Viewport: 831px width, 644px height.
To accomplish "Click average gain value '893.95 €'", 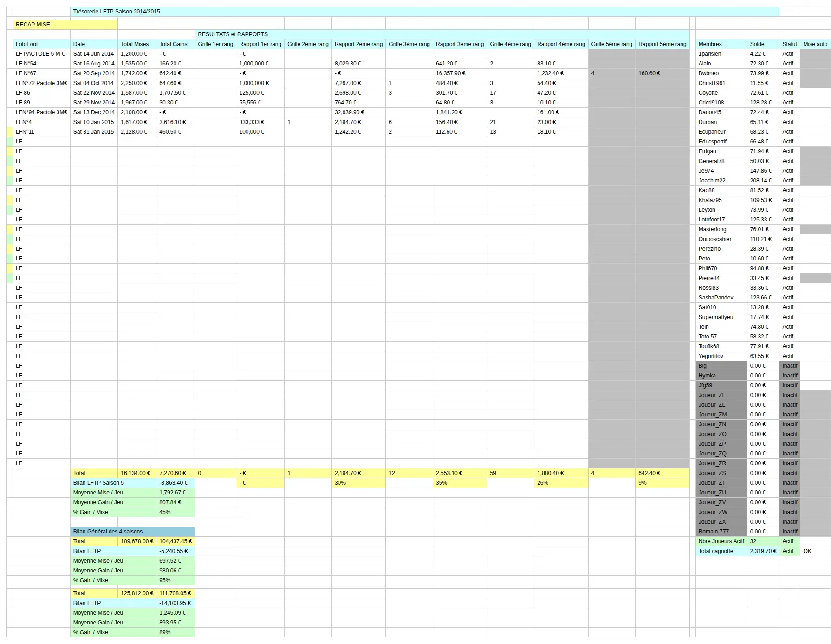I will tap(175, 623).
